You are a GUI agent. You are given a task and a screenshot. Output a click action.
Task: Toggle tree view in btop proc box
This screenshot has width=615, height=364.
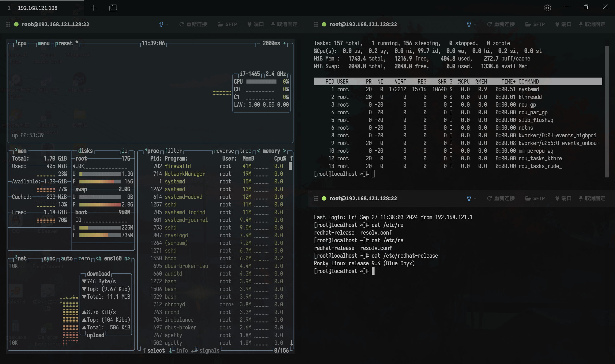pos(246,151)
